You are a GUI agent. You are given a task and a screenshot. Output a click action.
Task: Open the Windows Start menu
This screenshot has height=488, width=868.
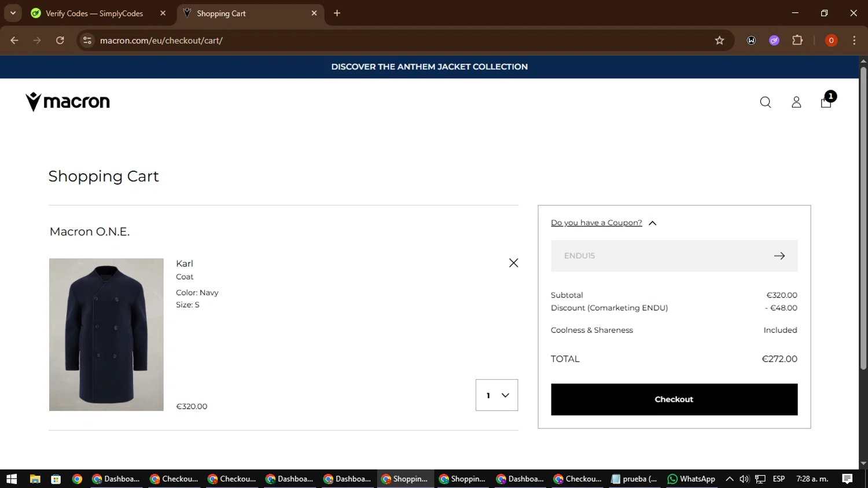tap(12, 479)
